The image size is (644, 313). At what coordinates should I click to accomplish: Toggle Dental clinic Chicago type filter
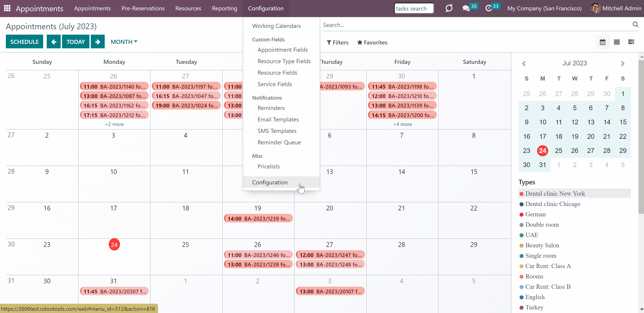(x=575, y=204)
